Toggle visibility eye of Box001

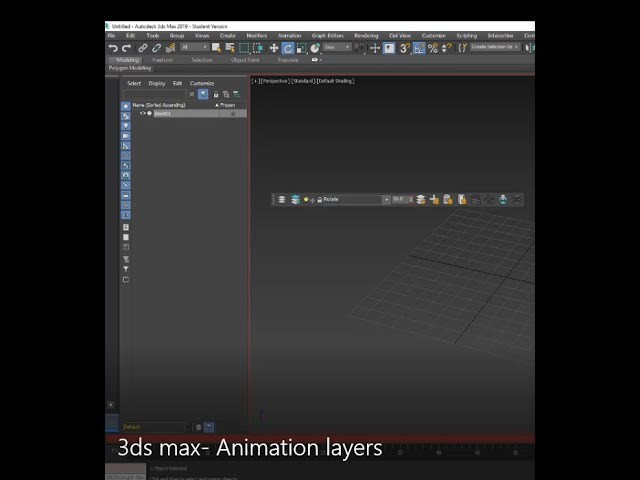click(x=142, y=114)
